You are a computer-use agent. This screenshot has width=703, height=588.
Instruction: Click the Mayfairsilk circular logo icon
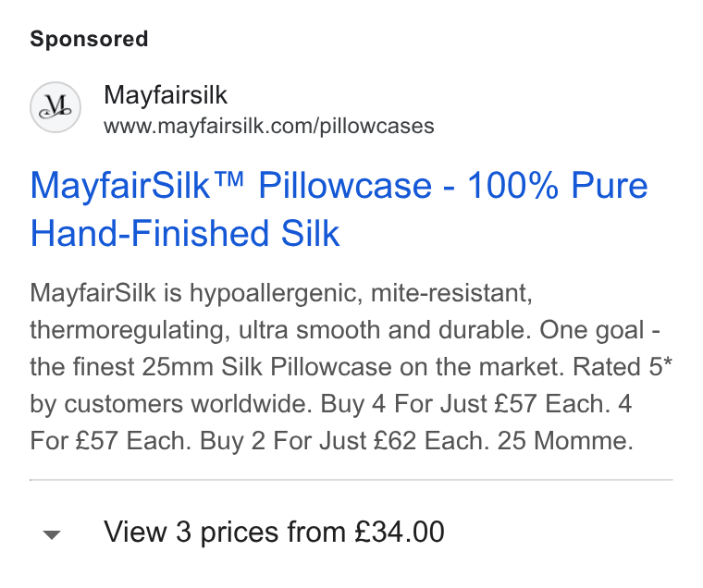pos(55,107)
